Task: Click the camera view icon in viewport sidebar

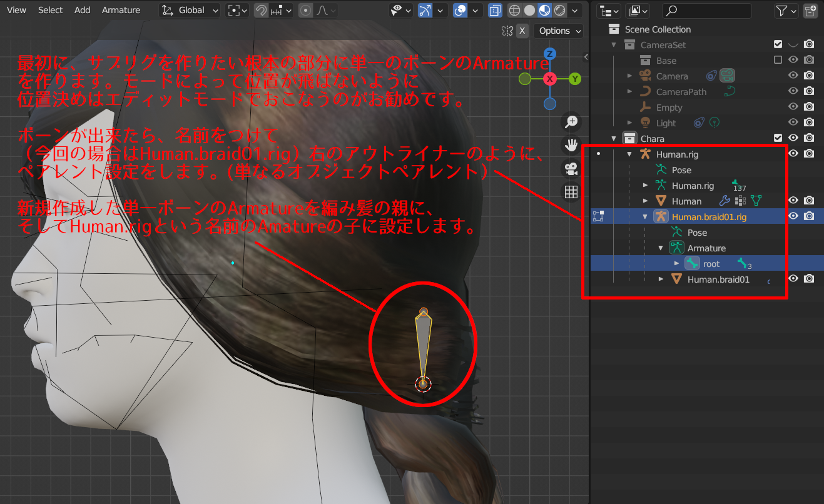Action: click(571, 168)
